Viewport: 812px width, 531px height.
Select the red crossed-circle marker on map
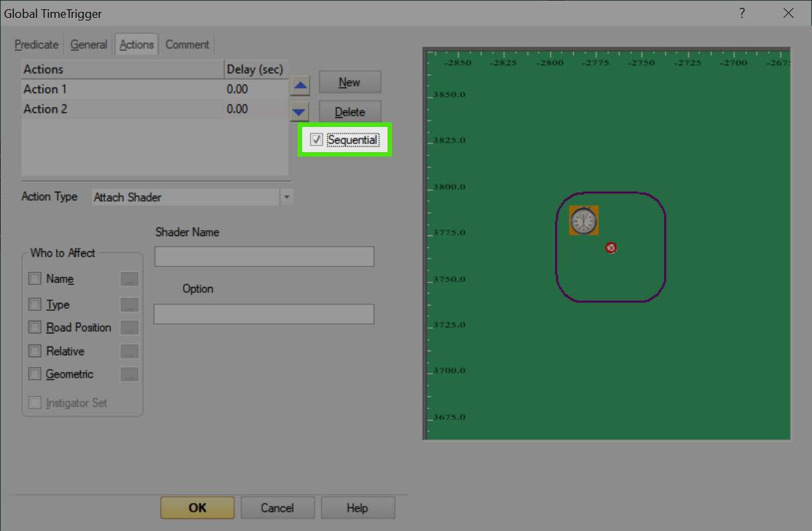(x=611, y=248)
